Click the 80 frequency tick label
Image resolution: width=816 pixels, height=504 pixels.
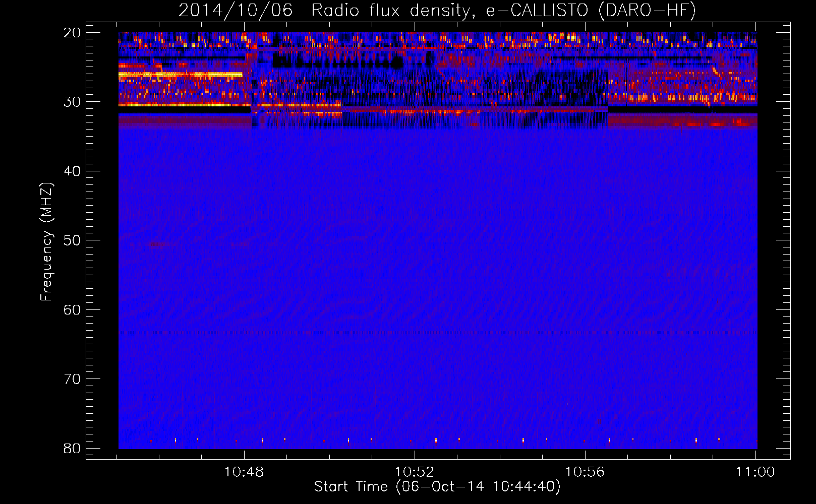[72, 448]
